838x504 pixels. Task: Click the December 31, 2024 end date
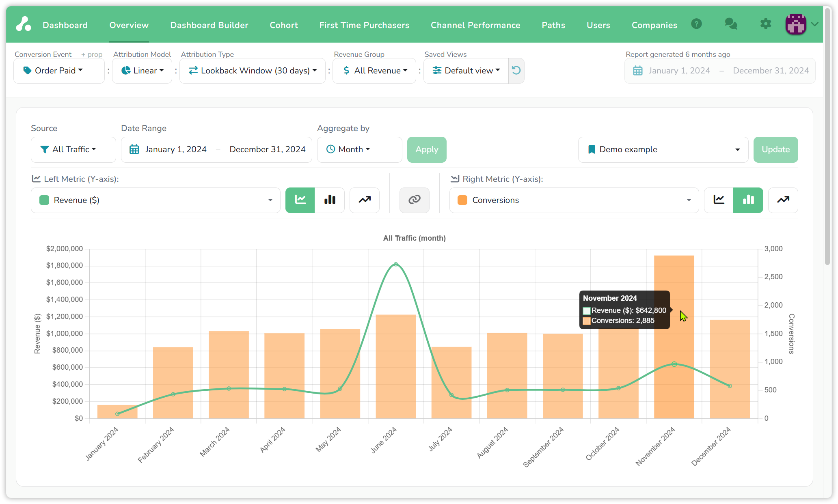pos(267,149)
